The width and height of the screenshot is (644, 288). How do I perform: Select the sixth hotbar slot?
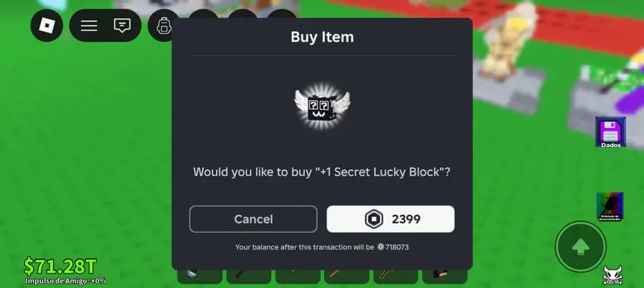click(444, 276)
